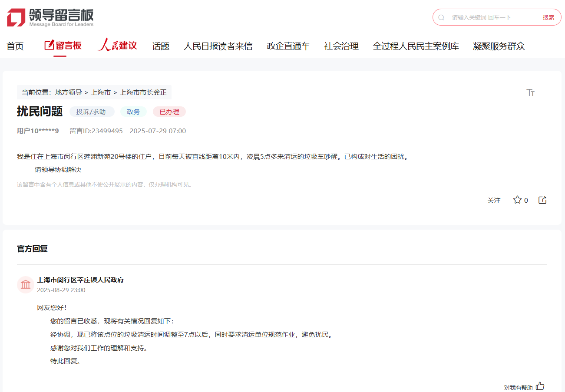Open the 人民建议 tab
This screenshot has height=392, width=565.
[x=117, y=46]
